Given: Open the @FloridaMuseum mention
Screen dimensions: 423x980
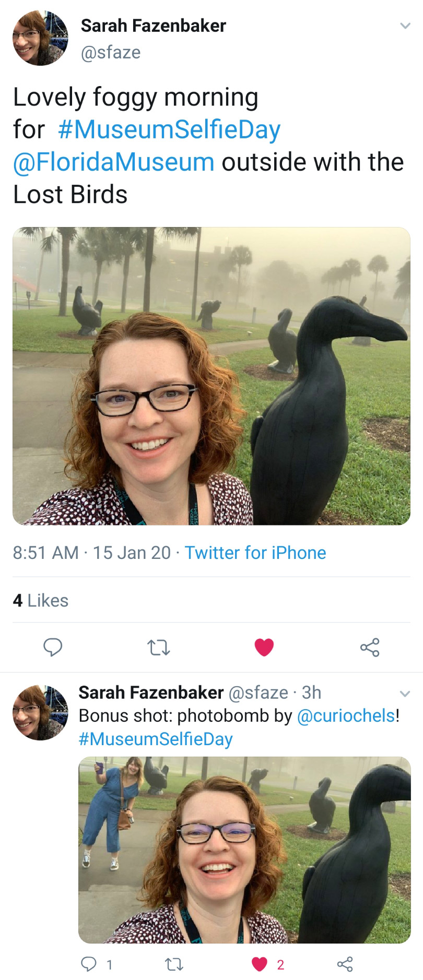Looking at the screenshot, I should pyautogui.click(x=113, y=162).
